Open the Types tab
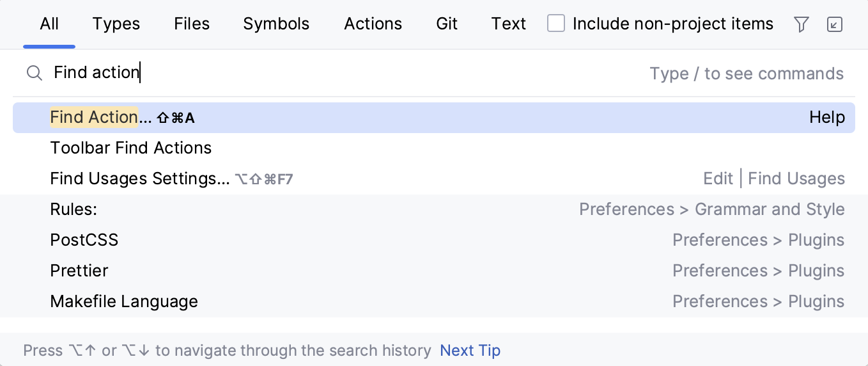This screenshot has width=868, height=366. 116,24
